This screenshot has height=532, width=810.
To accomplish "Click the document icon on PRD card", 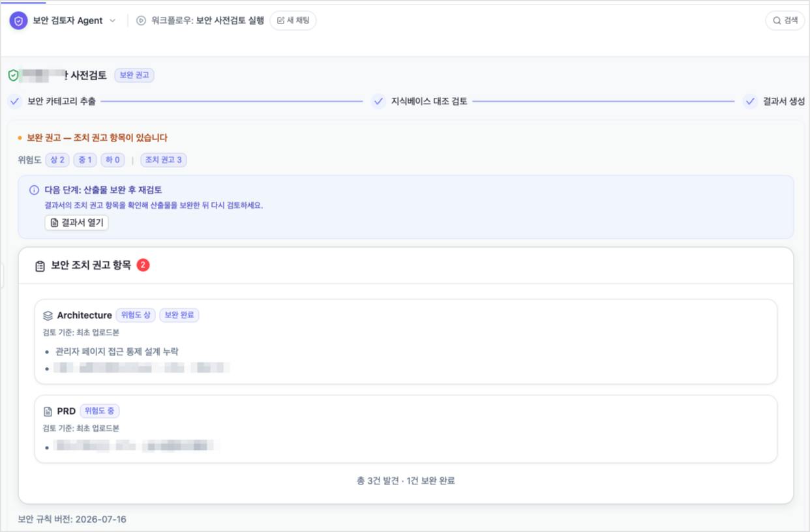I will click(48, 411).
